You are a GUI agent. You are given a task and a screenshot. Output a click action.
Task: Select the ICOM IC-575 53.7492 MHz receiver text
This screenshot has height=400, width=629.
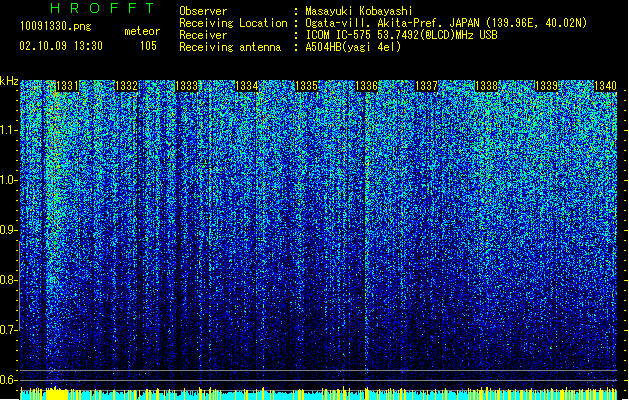[402, 35]
